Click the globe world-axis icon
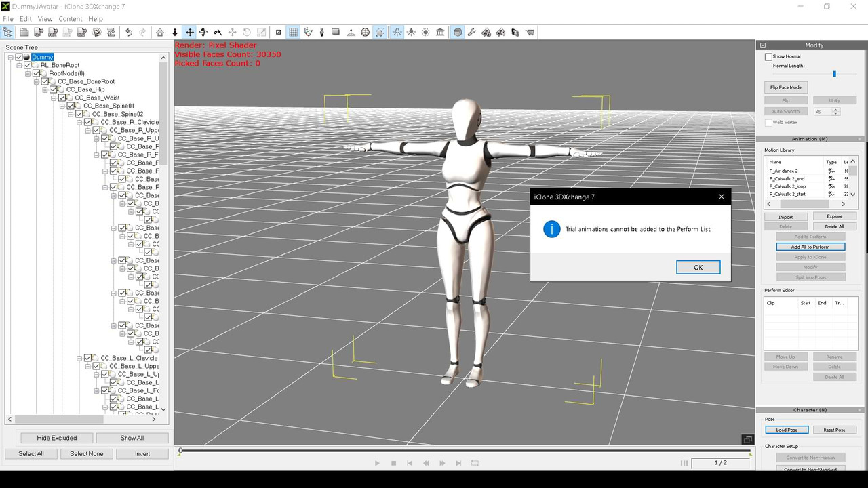The width and height of the screenshot is (868, 488). click(x=366, y=32)
